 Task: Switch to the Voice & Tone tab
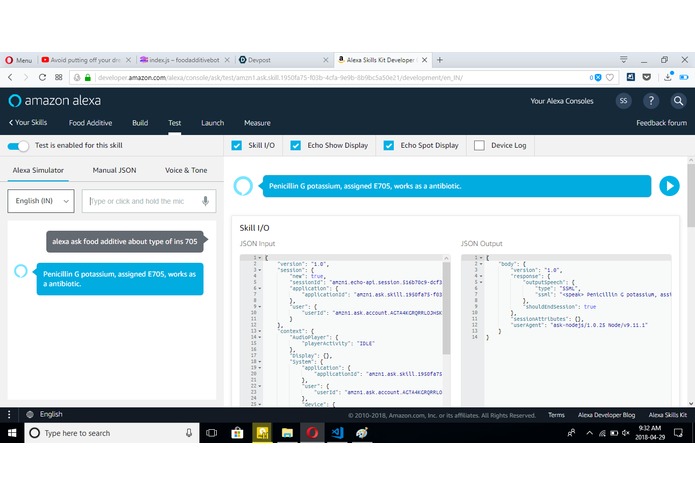point(186,170)
